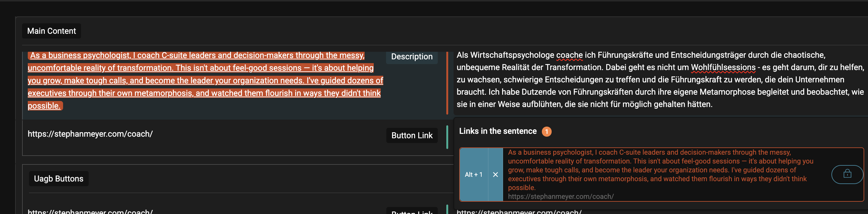Click the orange status bar beside Description
The image size is (868, 214).
point(447,83)
